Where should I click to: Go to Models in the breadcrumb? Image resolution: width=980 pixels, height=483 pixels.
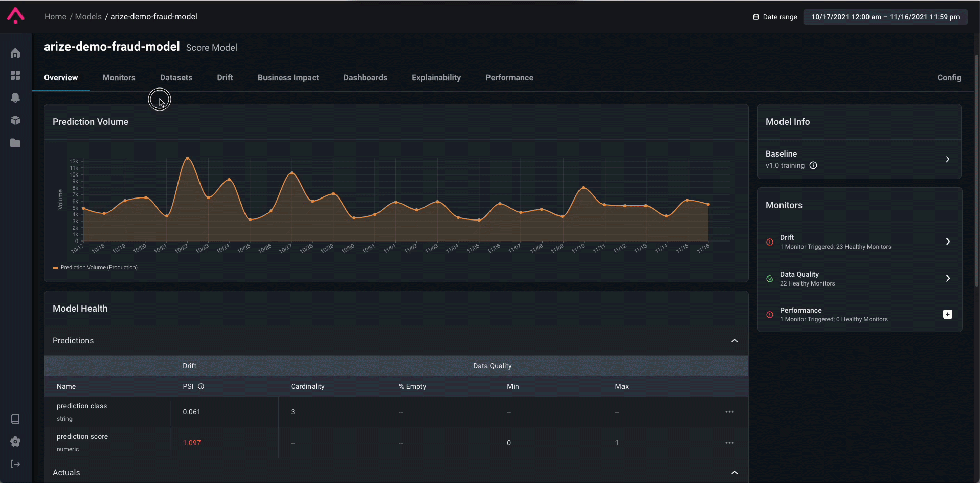88,17
